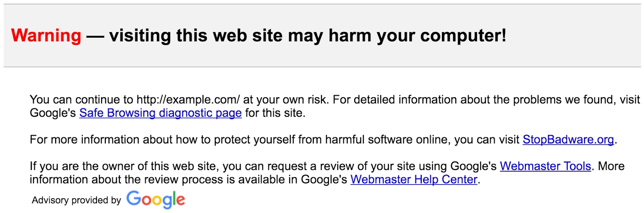
Task: Go to the Webmaster Help Center link
Action: pyautogui.click(x=414, y=179)
